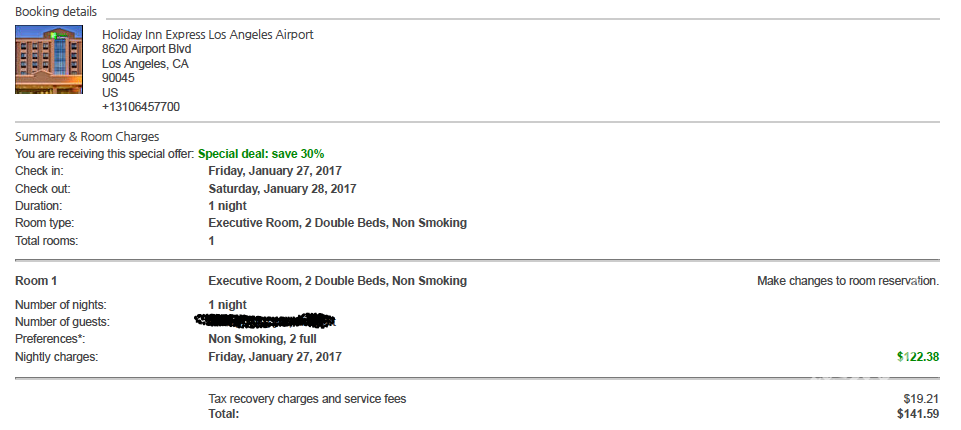The width and height of the screenshot is (961, 430).
Task: Click the Total rooms value
Action: point(211,241)
